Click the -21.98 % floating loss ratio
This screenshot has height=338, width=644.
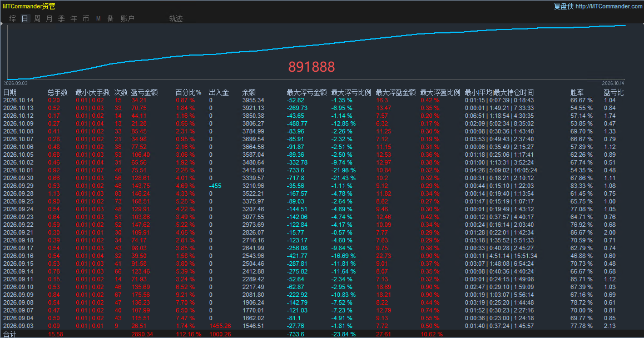point(343,171)
